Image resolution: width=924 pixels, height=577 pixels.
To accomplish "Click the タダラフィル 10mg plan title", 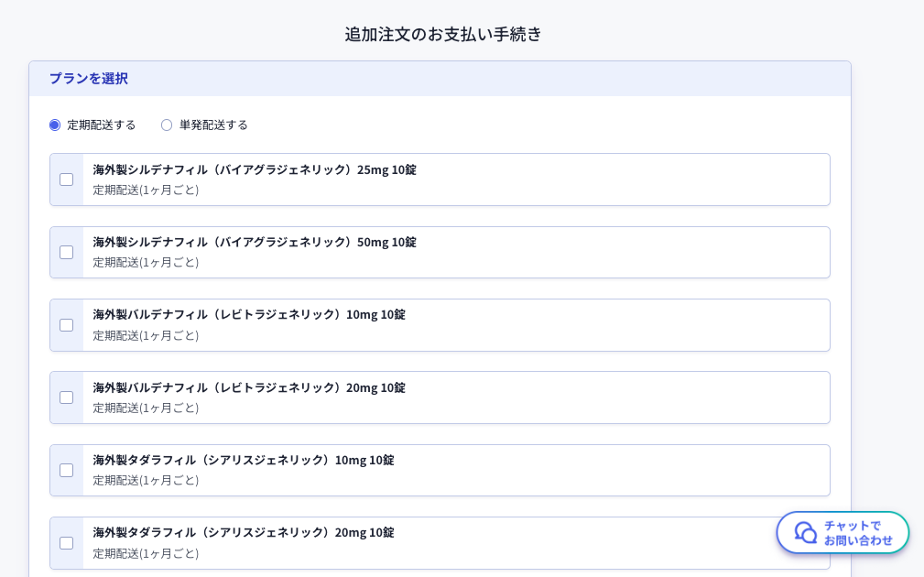I will (x=243, y=460).
